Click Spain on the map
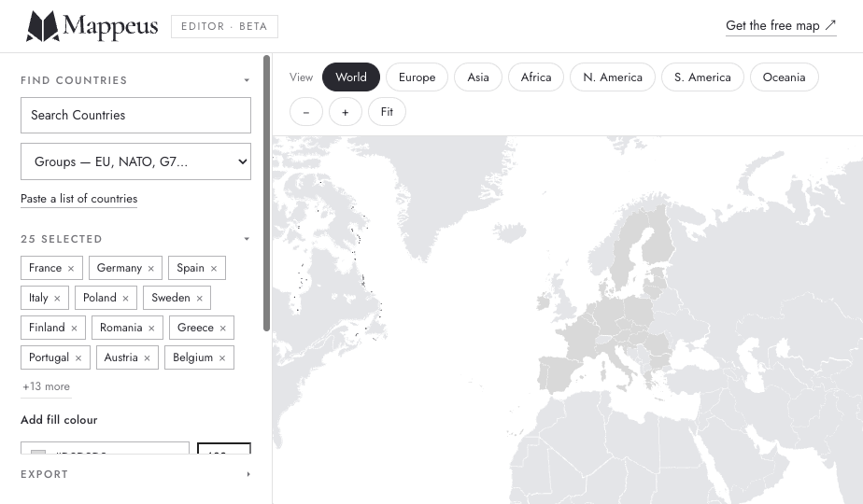 [559, 374]
